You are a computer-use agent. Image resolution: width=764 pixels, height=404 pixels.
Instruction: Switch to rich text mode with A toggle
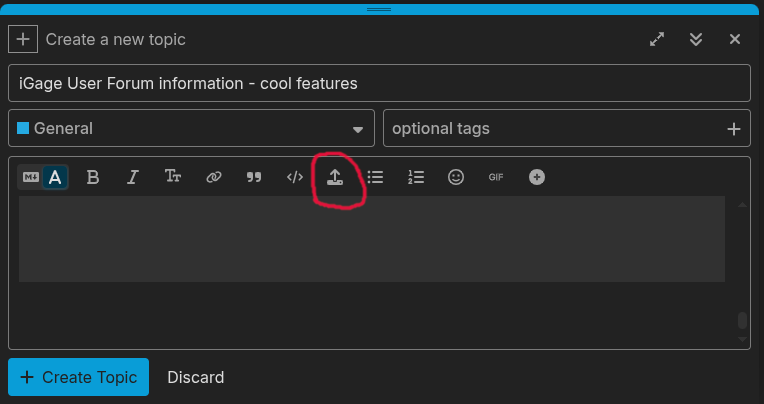pos(55,177)
